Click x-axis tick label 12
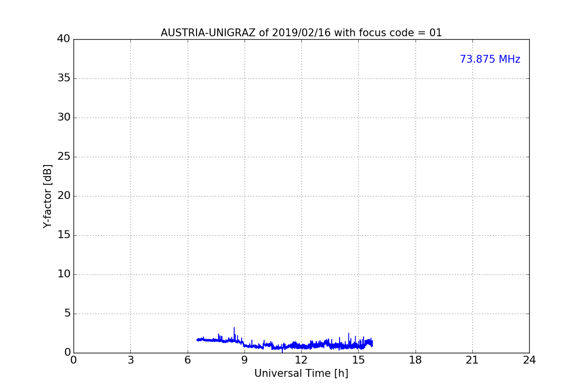This screenshot has width=588, height=392. pyautogui.click(x=301, y=360)
